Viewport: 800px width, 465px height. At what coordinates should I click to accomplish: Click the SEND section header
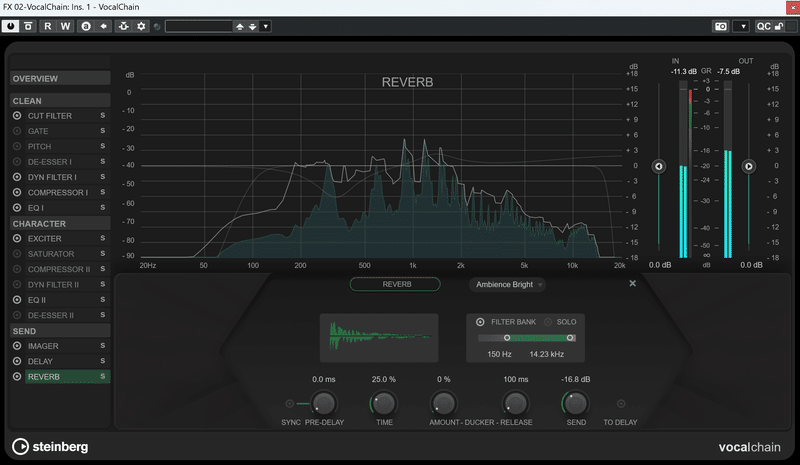coord(60,331)
